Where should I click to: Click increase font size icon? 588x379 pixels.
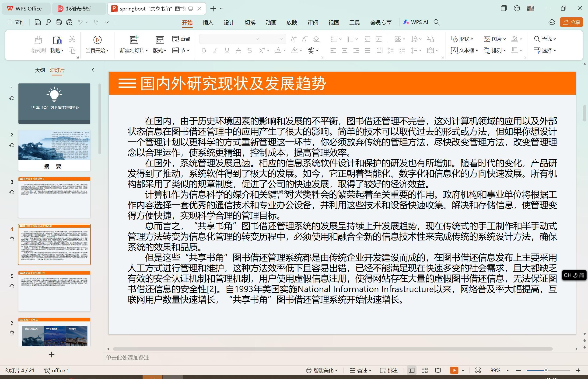pos(293,39)
